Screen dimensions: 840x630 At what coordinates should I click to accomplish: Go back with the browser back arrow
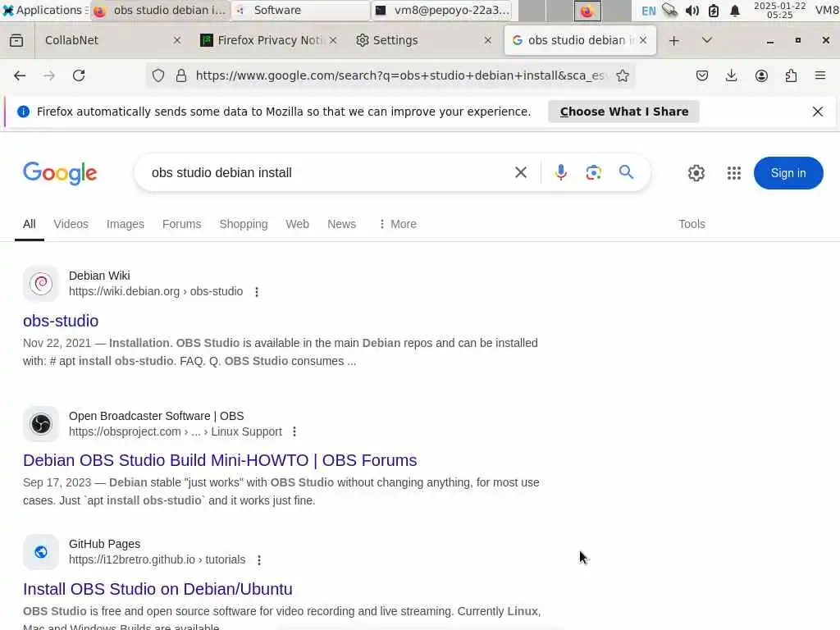20,75
